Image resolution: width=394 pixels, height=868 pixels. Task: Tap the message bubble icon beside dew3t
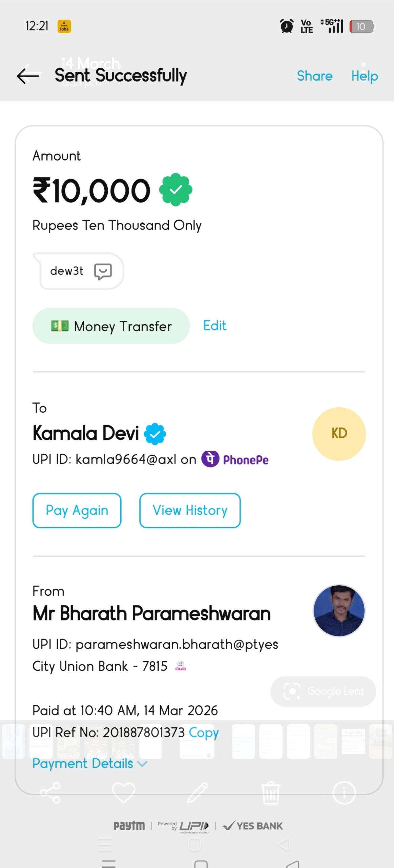pyautogui.click(x=103, y=271)
